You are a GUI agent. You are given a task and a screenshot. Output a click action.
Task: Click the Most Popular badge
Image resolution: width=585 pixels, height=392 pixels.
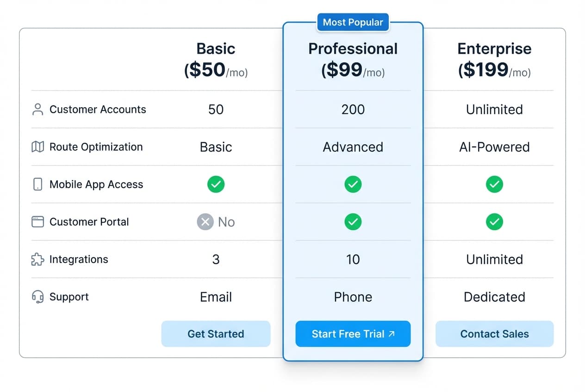(x=353, y=22)
